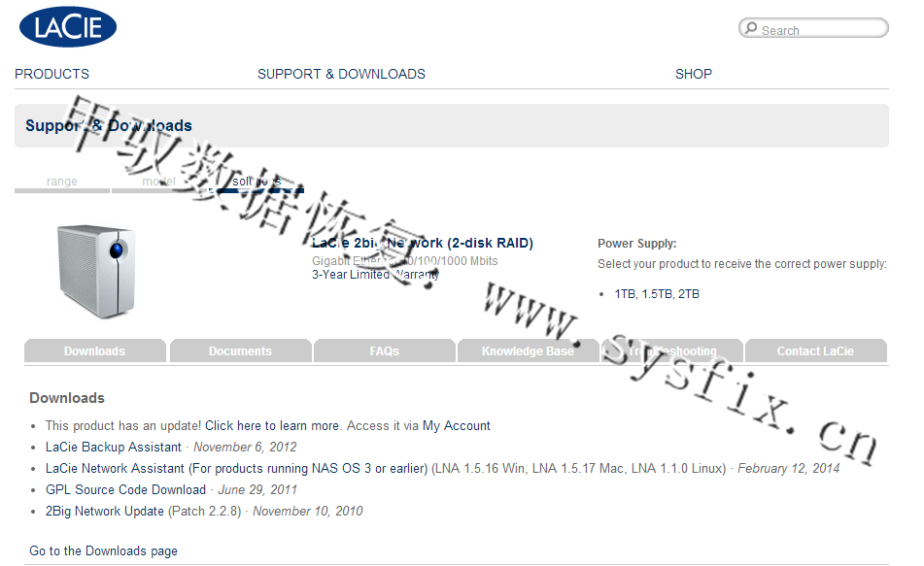
Task: Click the My Account link
Action: [456, 426]
